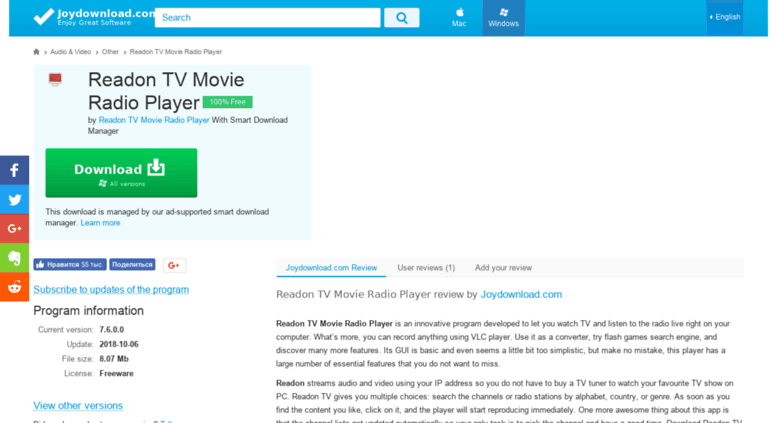This screenshot has height=423, width=777.
Task: Click the Readon TV Movie Radio Player title
Action: click(166, 91)
